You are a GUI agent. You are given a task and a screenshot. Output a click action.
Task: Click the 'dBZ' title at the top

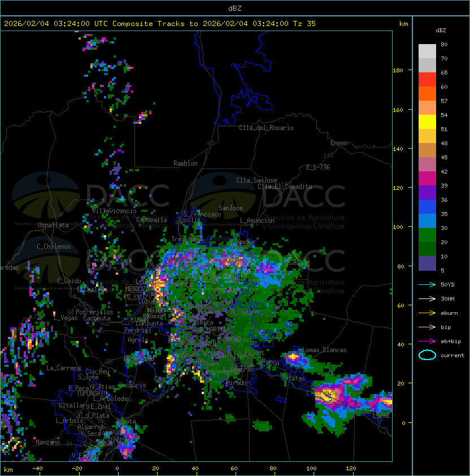tap(235, 8)
